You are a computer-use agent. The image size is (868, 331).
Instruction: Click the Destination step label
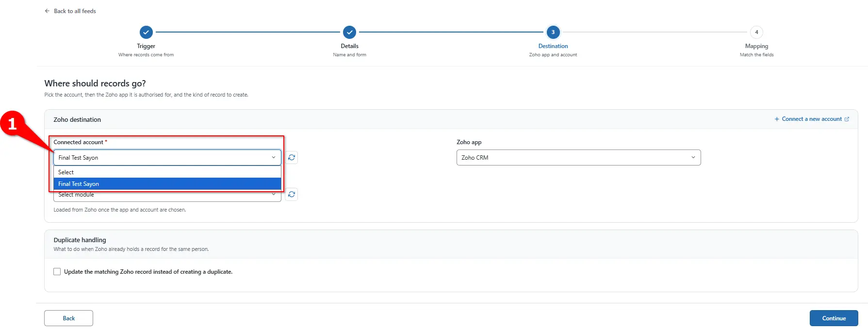(553, 46)
